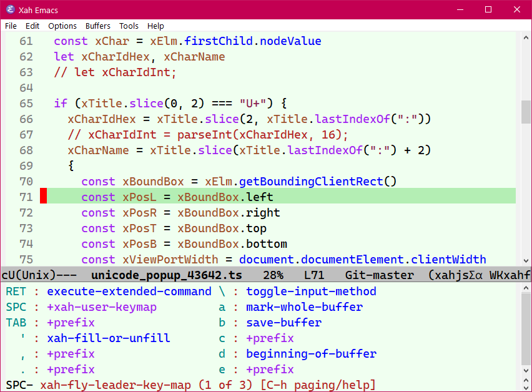Screen dimensions: 532x392
Task: Open the Tools menu
Action: pyautogui.click(x=129, y=26)
